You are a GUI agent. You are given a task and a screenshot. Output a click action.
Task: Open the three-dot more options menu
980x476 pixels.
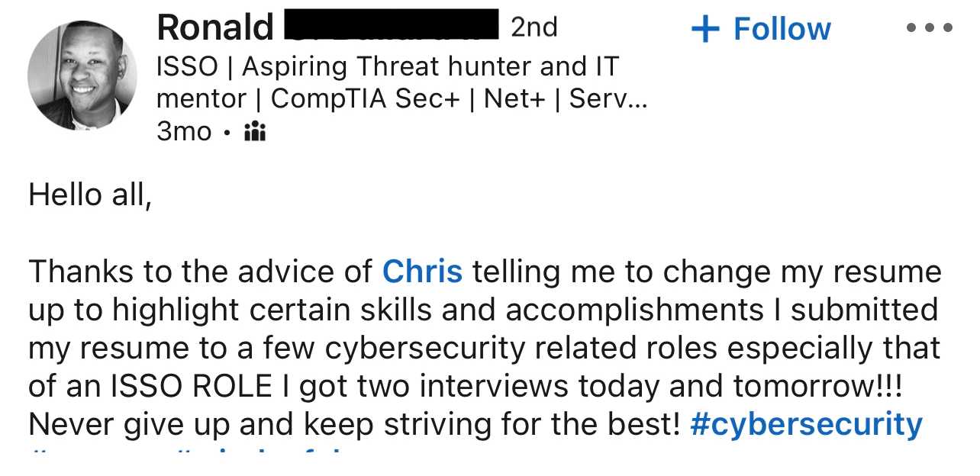click(929, 28)
